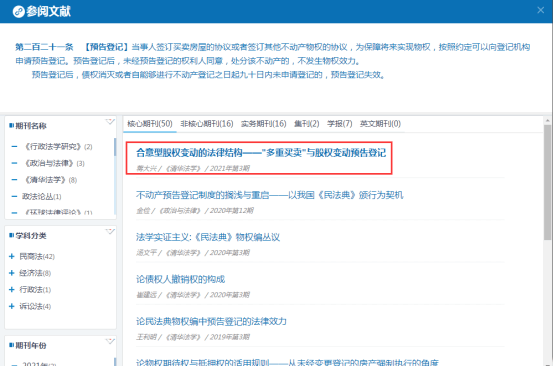Collapse the 期刊名称 filter panel
The width and height of the screenshot is (554, 366).
click(x=110, y=122)
